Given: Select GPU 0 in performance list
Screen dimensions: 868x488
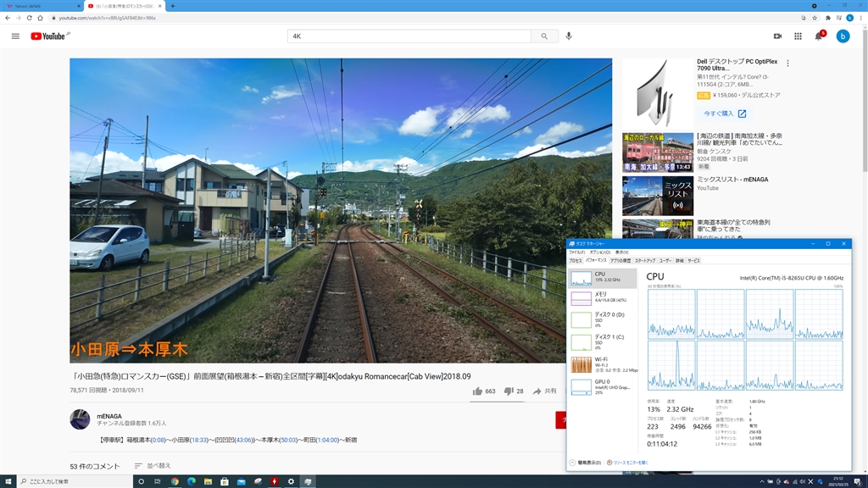Looking at the screenshot, I should tap(603, 386).
